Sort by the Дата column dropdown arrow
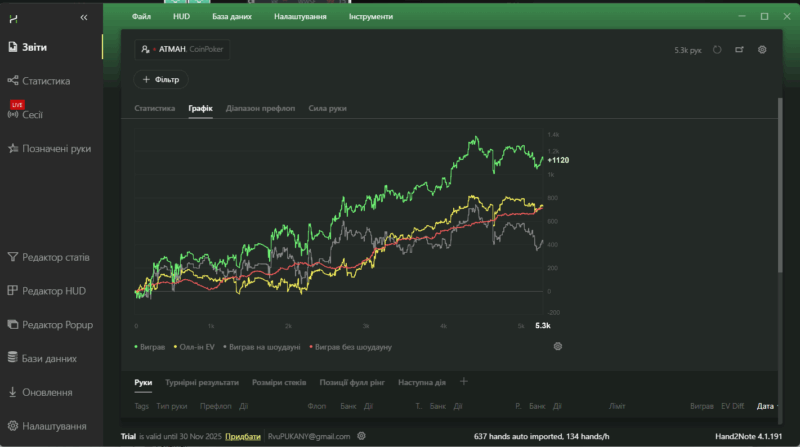The height and width of the screenshot is (447, 800). pyautogui.click(x=778, y=407)
